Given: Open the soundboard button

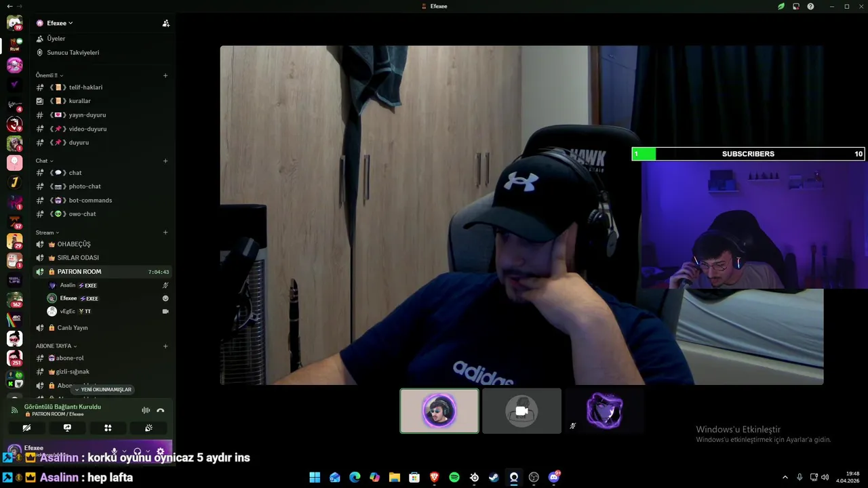Looking at the screenshot, I should coord(149,428).
